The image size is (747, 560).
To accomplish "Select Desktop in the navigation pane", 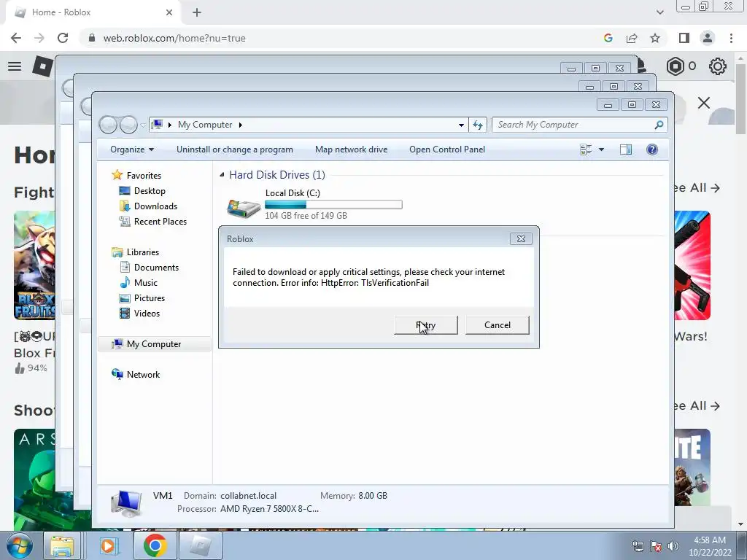I will 150,191.
